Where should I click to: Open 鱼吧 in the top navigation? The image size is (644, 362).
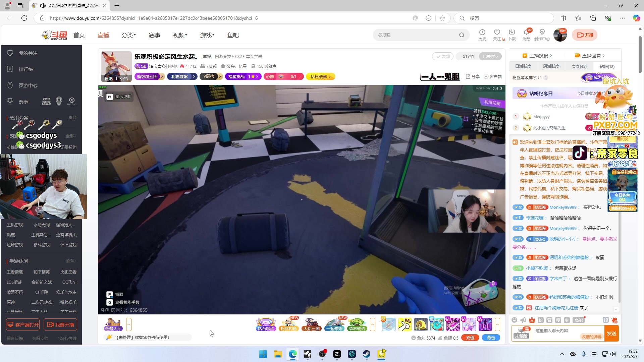point(233,35)
